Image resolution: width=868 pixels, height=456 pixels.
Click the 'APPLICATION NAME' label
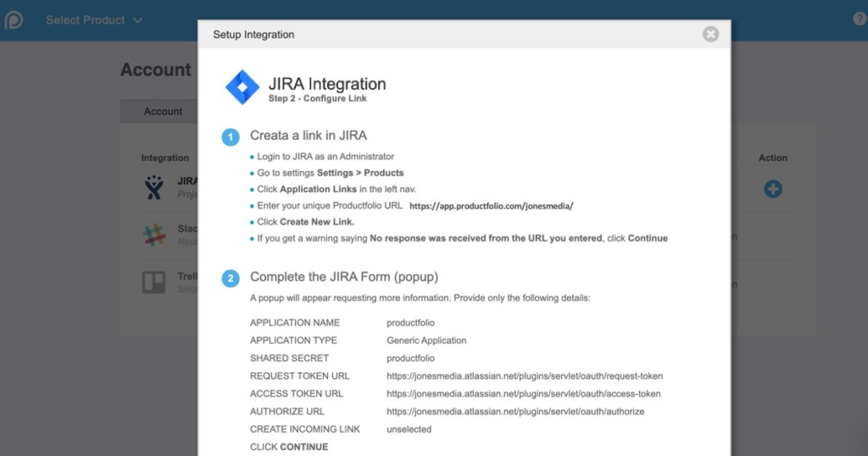(294, 323)
